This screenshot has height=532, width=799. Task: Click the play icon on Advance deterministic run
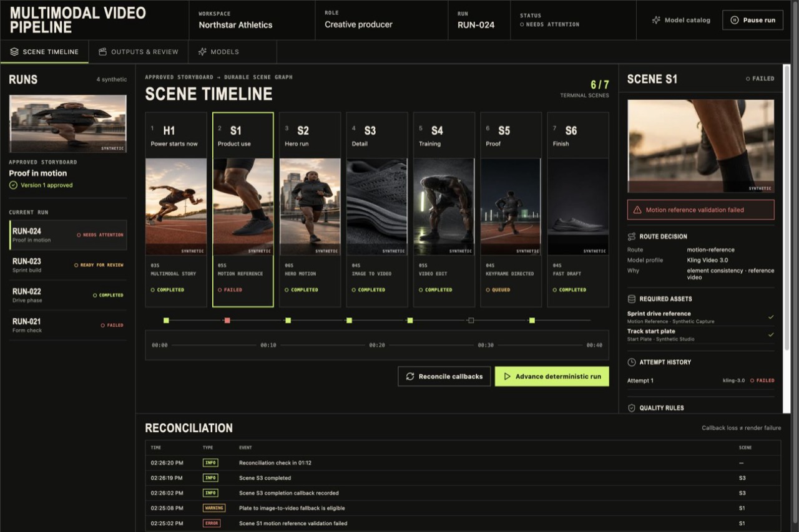(x=507, y=377)
